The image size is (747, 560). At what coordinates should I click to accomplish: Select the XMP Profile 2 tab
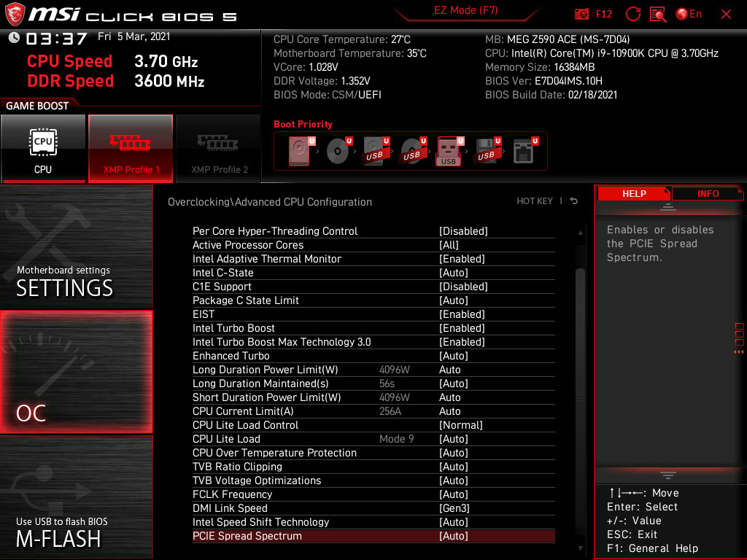point(218,149)
